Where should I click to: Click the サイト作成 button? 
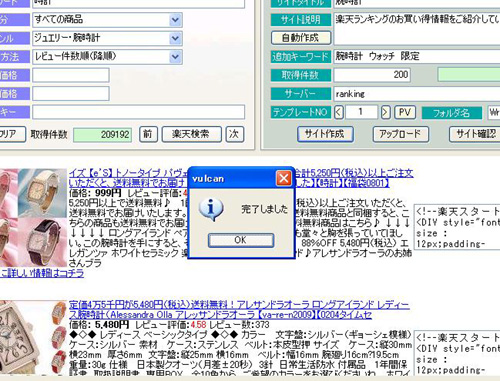point(325,134)
